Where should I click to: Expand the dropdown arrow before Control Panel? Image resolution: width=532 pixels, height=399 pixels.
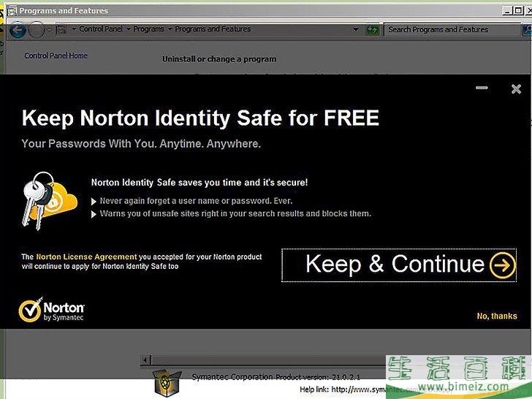(x=74, y=29)
